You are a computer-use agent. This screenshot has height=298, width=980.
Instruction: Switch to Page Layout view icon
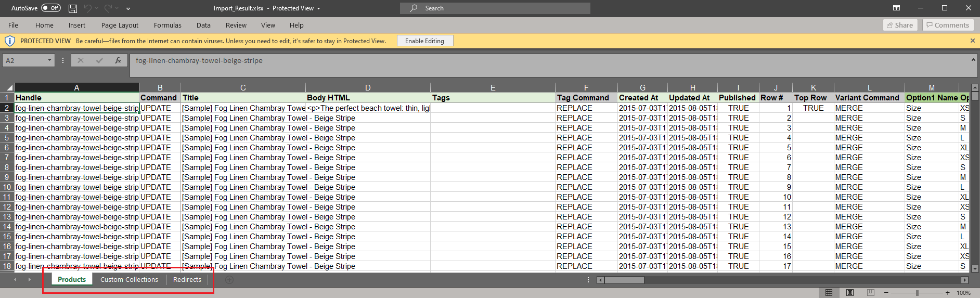[x=850, y=292]
